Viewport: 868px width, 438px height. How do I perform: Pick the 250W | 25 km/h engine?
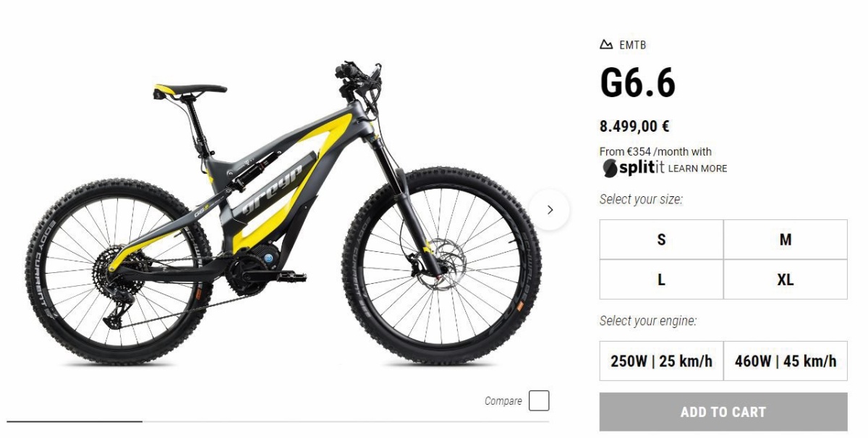(661, 361)
